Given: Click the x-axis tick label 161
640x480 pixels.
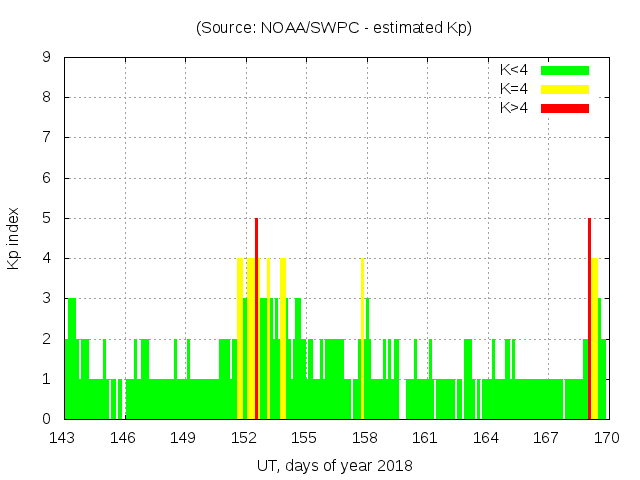Looking at the screenshot, I should pos(425,437).
